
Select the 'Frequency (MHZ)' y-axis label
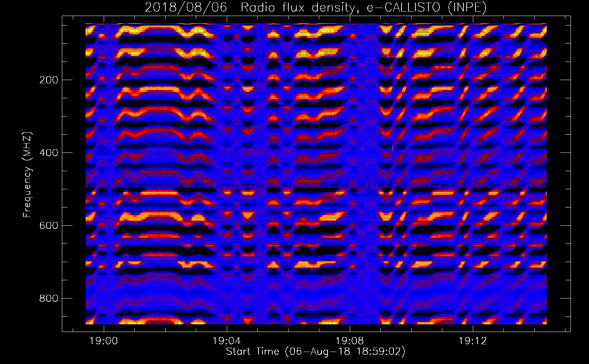pos(27,175)
